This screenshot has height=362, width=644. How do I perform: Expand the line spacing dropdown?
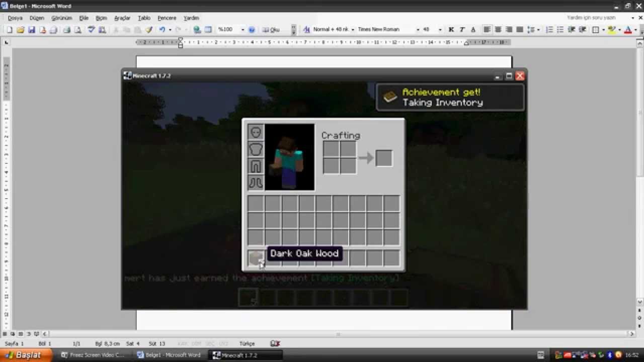(538, 30)
